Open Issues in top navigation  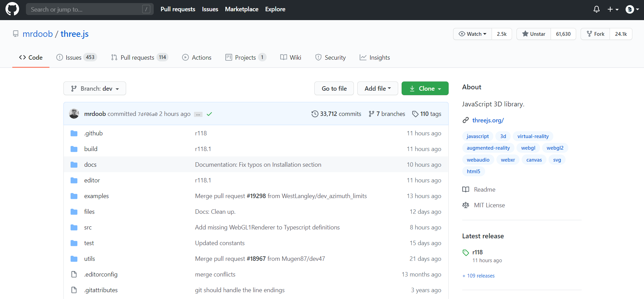210,9
